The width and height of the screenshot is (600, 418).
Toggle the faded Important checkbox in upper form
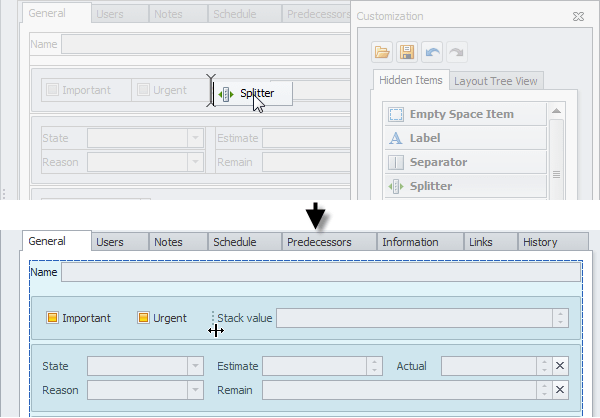53,90
